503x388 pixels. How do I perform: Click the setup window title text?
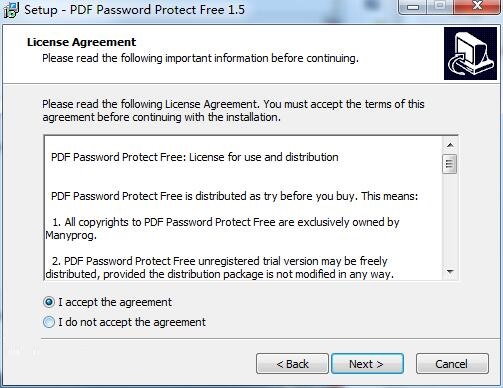[135, 10]
